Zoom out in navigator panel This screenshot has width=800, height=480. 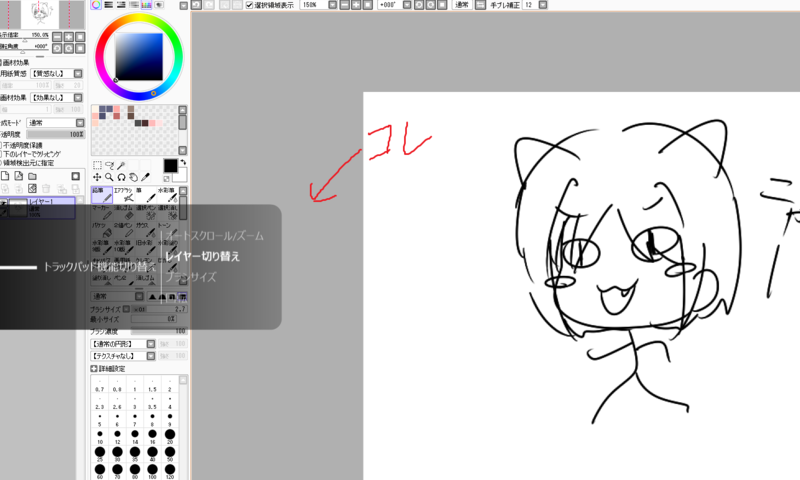click(57, 37)
